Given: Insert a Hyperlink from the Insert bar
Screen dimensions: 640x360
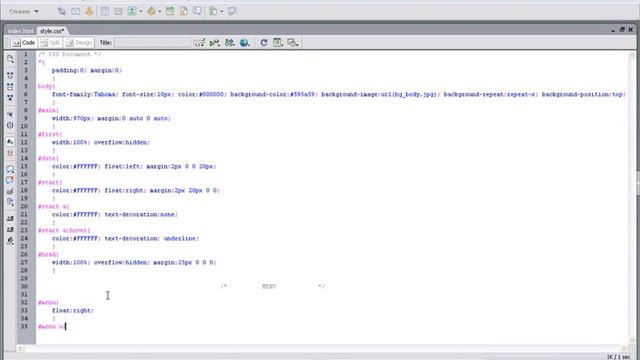Looking at the screenshot, I should coord(62,11).
